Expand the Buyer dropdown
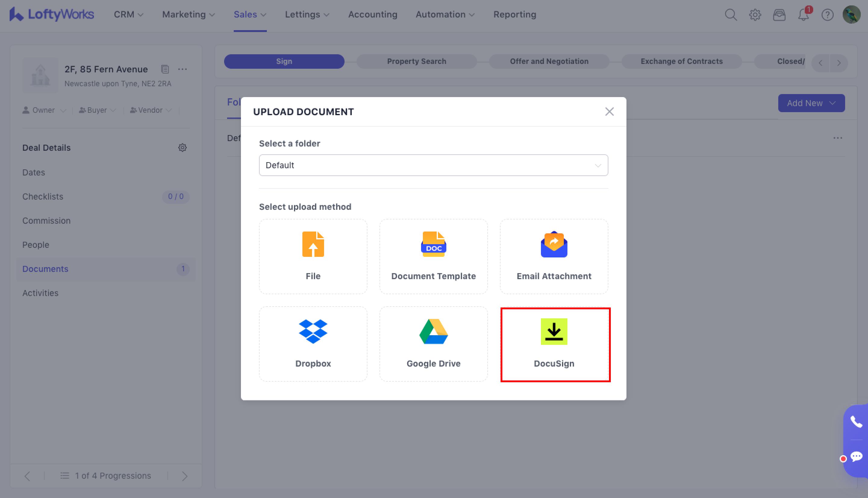Viewport: 868px width, 498px height. (x=98, y=110)
